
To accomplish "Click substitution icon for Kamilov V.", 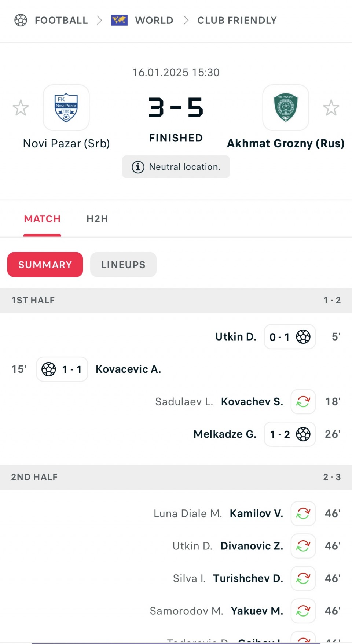I will (x=303, y=514).
